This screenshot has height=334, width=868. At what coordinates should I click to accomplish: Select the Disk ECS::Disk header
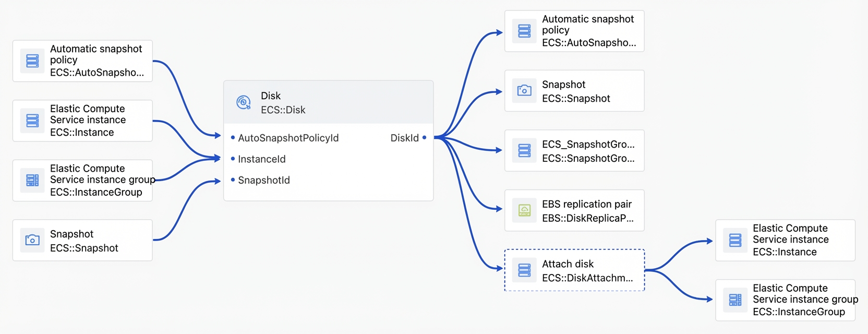pyautogui.click(x=329, y=102)
